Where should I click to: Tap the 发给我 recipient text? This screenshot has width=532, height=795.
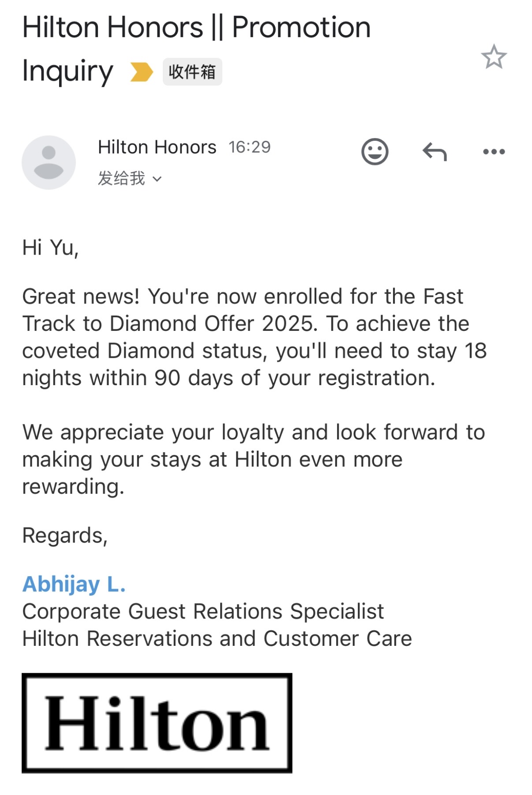click(121, 178)
